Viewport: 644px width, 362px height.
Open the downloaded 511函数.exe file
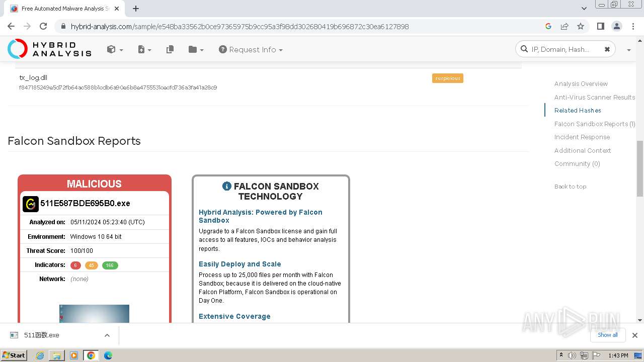[x=42, y=335]
